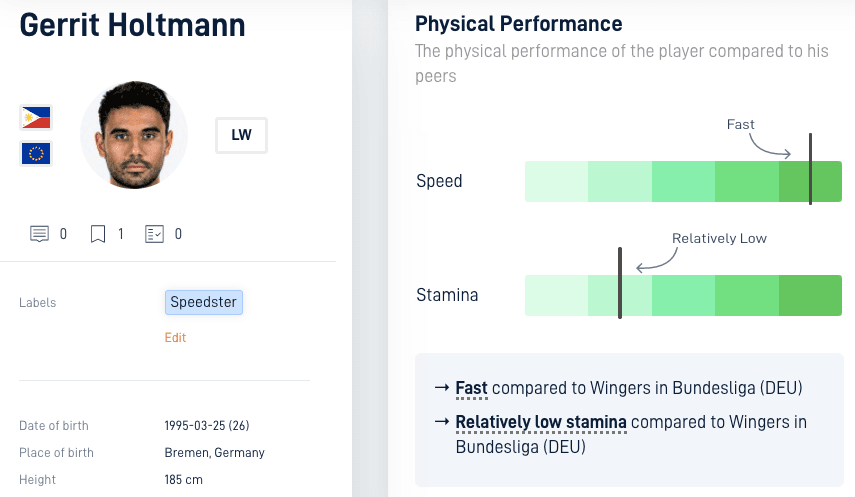855x497 pixels.
Task: Click the bookmark icon
Action: tap(98, 234)
